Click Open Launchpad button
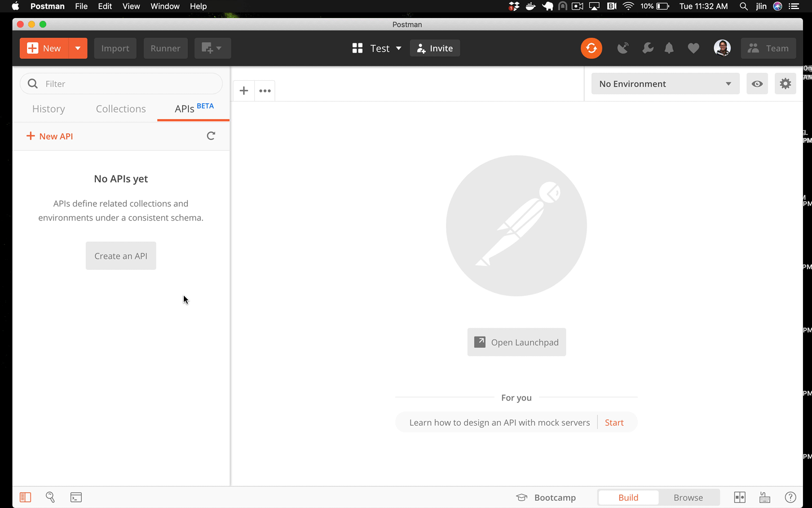This screenshot has width=812, height=508. click(517, 342)
